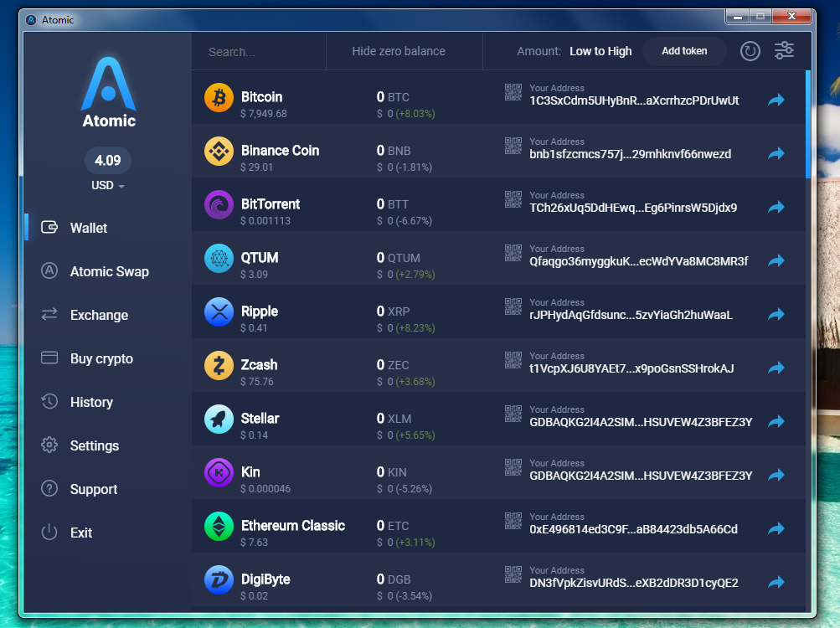The width and height of the screenshot is (840, 628).
Task: Open the USD currency dropdown
Action: click(108, 185)
